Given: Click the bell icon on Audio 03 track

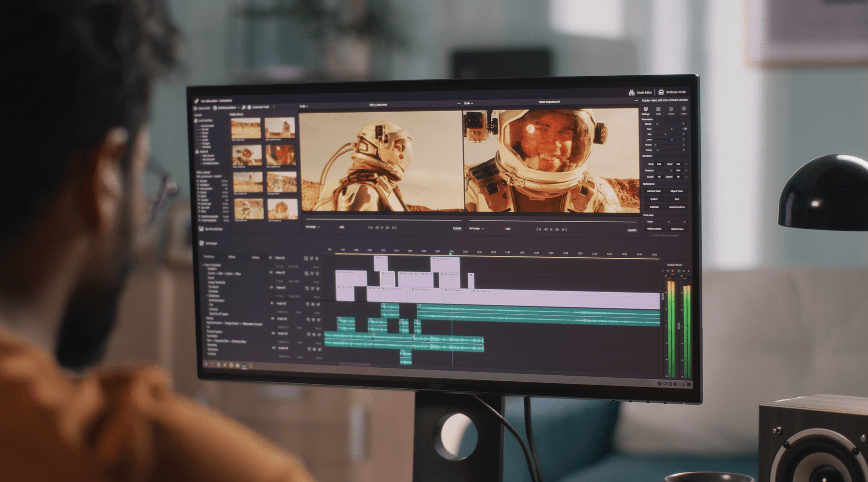Looking at the screenshot, I should pos(309,334).
